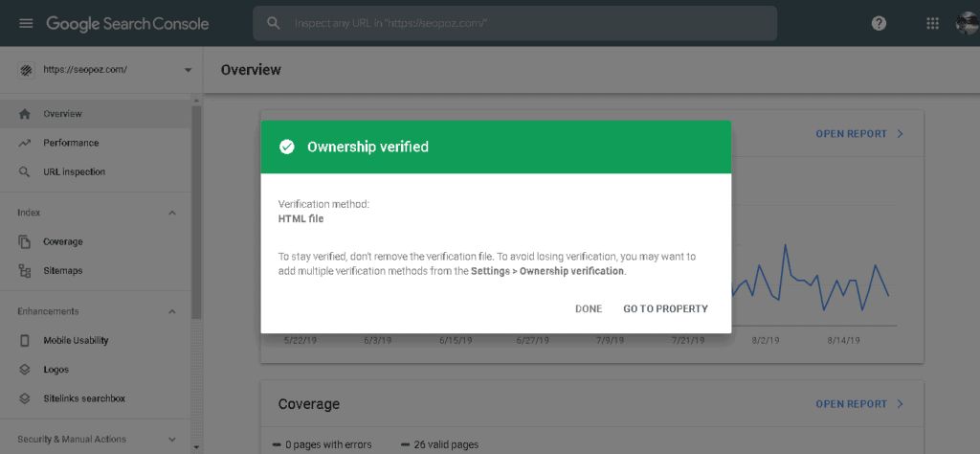
Task: Click the Overview home icon
Action: tap(24, 114)
